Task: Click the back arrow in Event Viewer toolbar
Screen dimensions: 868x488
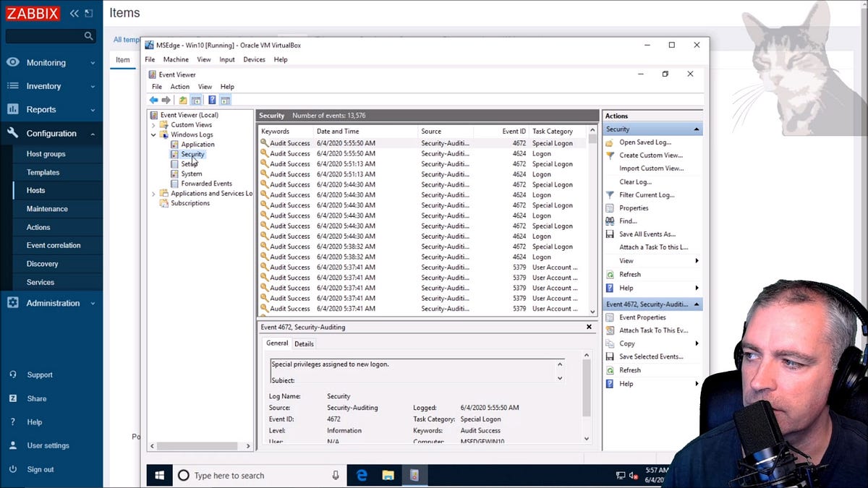Action: [155, 98]
